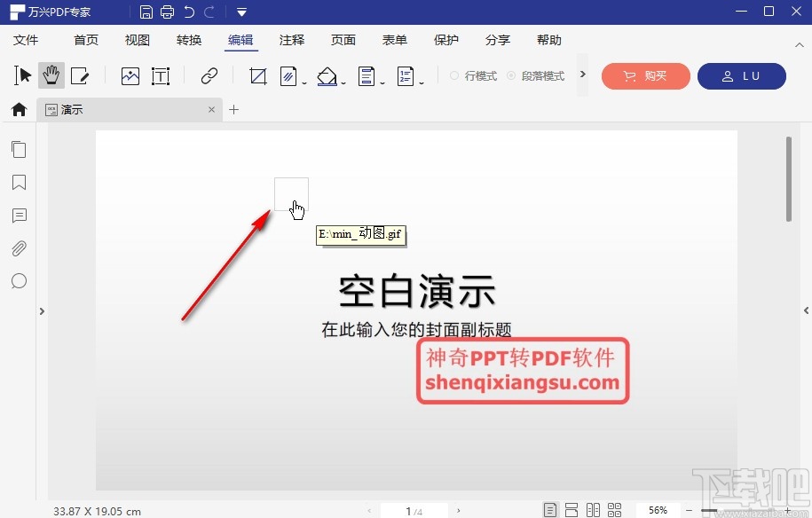This screenshot has width=812, height=518.
Task: Switch to single page view in status bar
Action: 550,509
